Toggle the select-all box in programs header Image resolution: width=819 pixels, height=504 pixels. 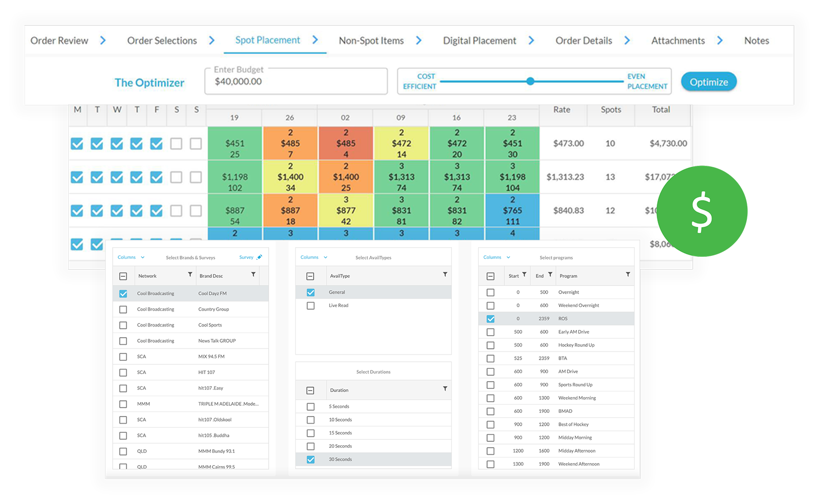tap(490, 276)
